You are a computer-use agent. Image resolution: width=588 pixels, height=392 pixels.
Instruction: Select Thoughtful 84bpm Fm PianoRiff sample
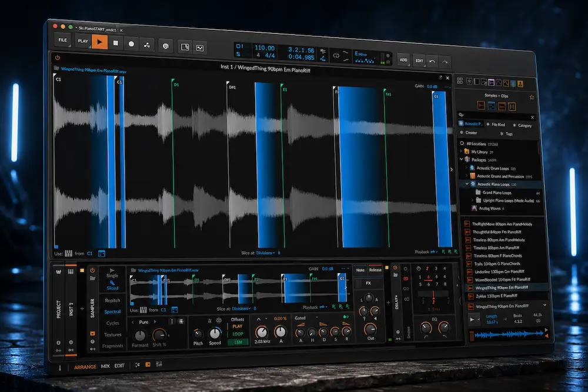(x=496, y=232)
